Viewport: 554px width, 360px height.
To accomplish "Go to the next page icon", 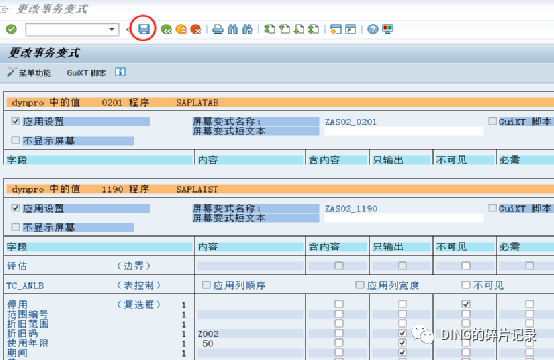I will [x=299, y=29].
